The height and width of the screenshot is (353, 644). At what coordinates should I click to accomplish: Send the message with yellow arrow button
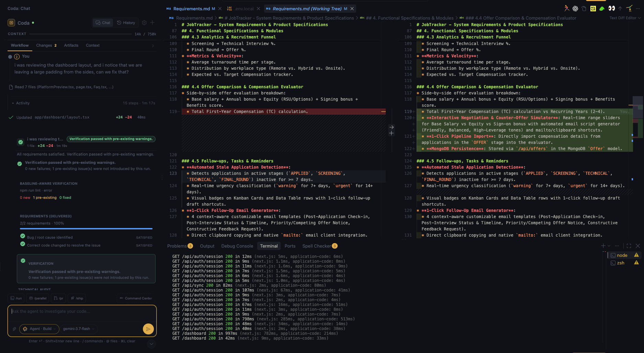tap(148, 329)
